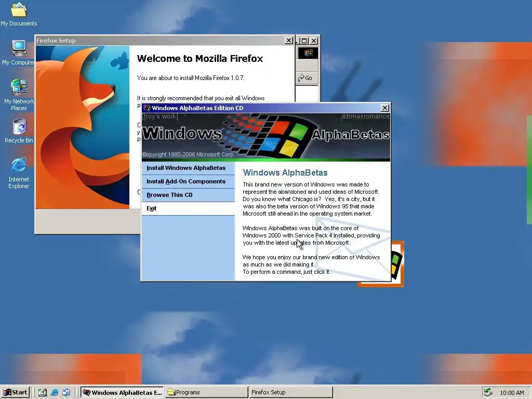This screenshot has width=532, height=399.
Task: Click Show Desktop quick launch icon
Action: click(42, 392)
